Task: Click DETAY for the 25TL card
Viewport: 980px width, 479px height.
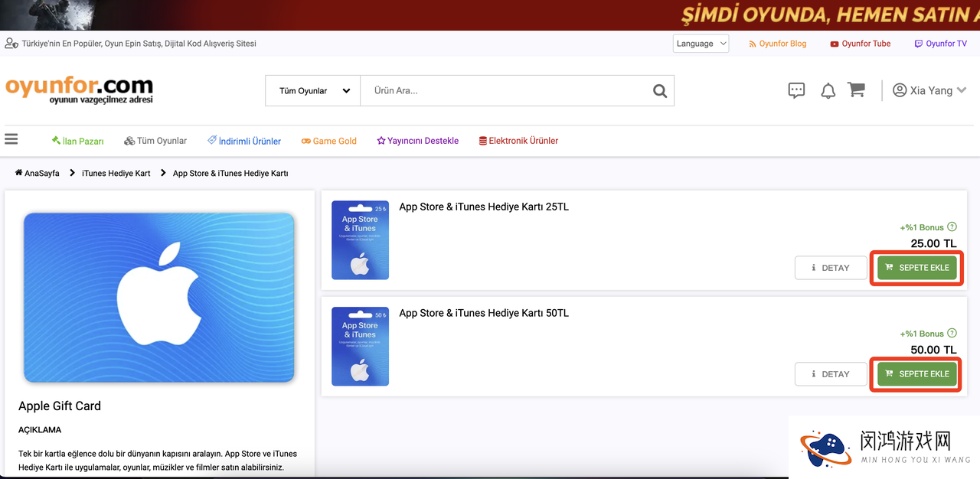Action: pyautogui.click(x=831, y=268)
